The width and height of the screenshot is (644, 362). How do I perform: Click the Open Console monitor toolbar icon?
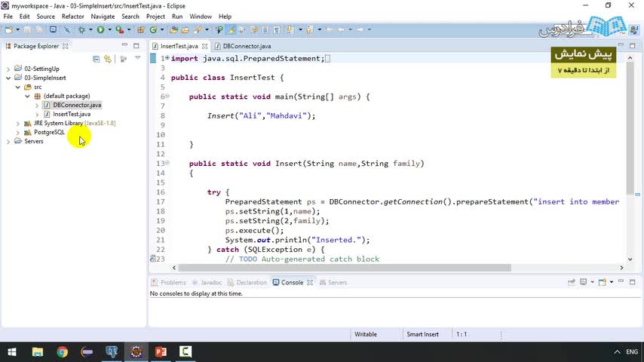click(x=53, y=29)
